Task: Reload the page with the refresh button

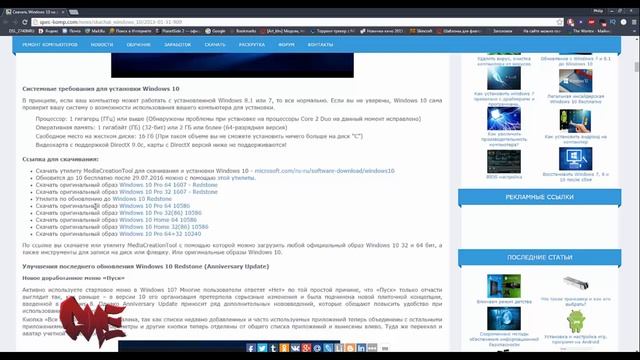Action: pyautogui.click(x=25, y=22)
